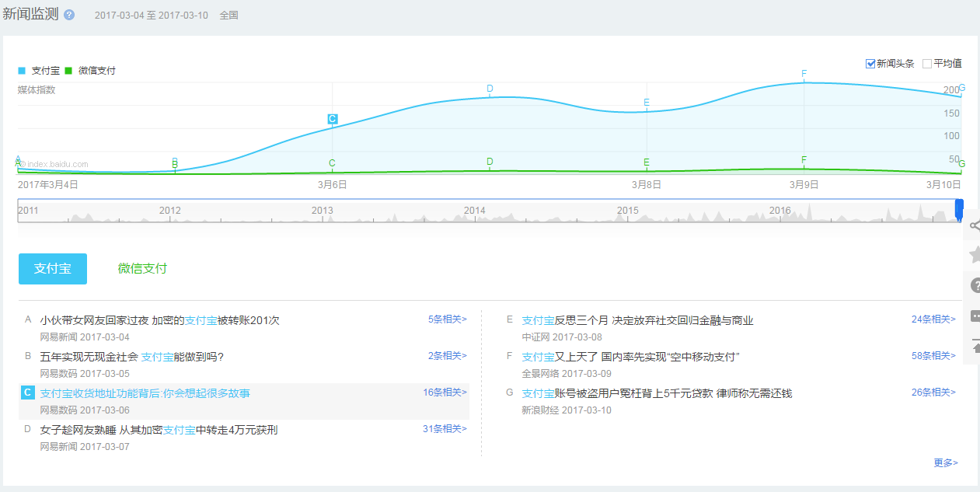Screen dimensions: 980x492
Task: Open headline 小伙带女网友回家过夜
Action: pos(159,320)
